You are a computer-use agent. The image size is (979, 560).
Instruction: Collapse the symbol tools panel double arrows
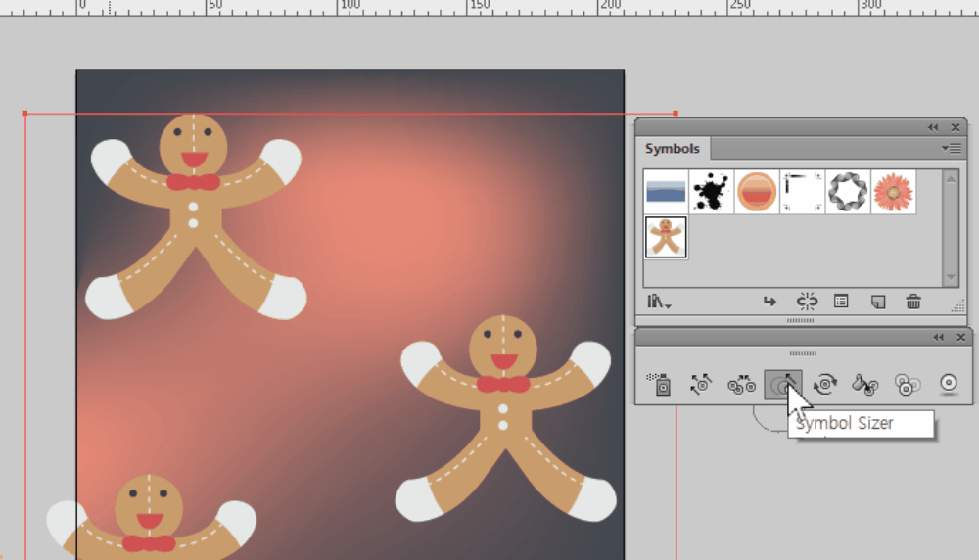click(939, 337)
